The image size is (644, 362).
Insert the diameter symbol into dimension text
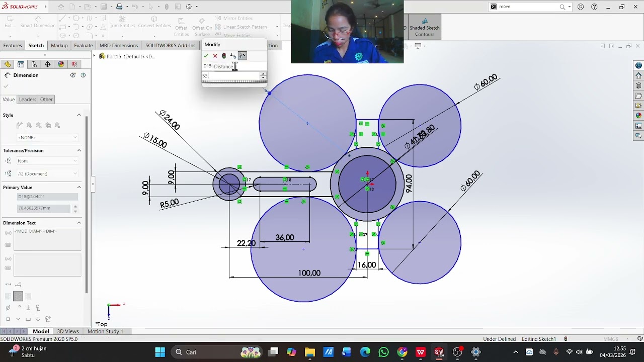(8, 308)
